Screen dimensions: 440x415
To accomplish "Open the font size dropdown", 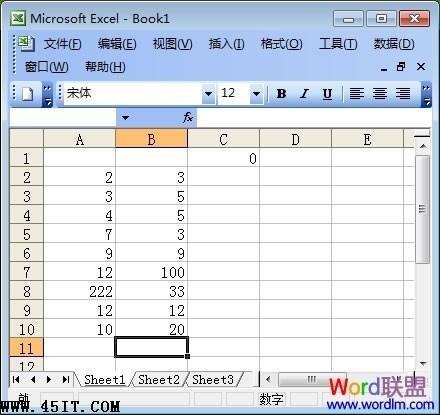I will click(256, 94).
